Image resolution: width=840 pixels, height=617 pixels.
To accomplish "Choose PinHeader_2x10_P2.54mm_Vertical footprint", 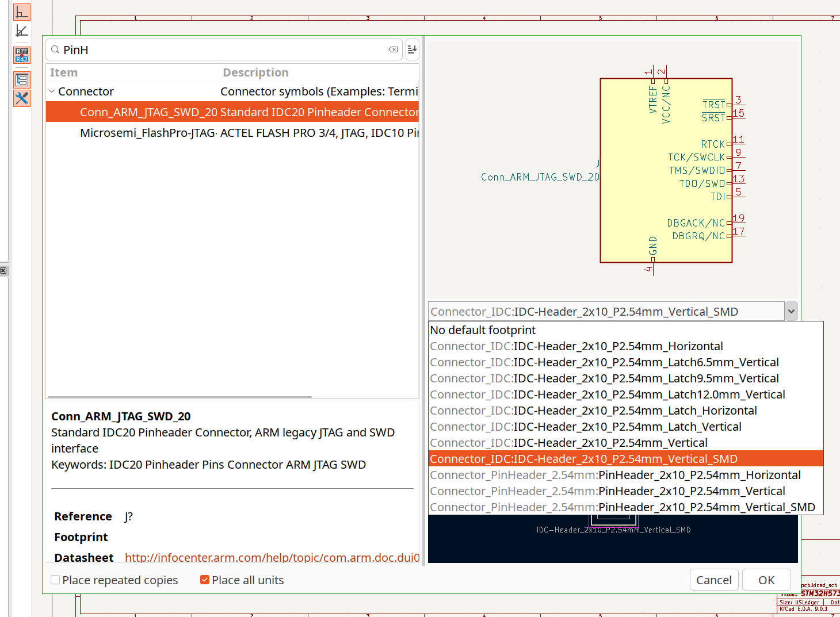I will [x=626, y=491].
